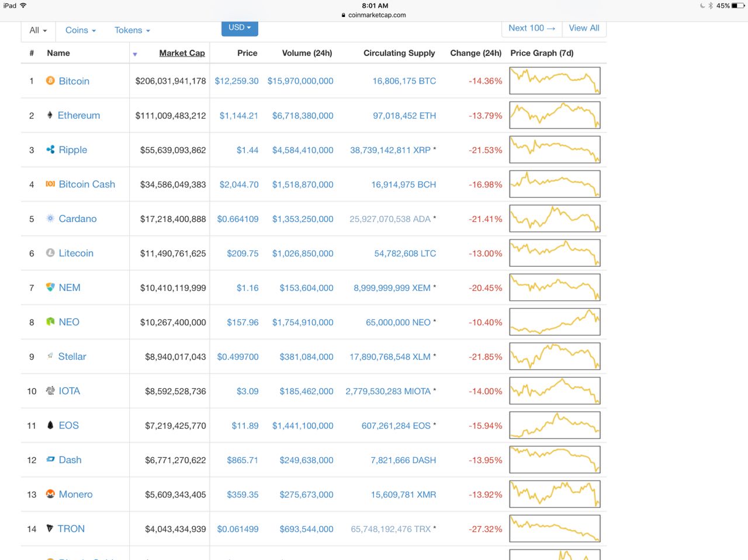
Task: Open the USD currency dropdown
Action: pos(240,28)
